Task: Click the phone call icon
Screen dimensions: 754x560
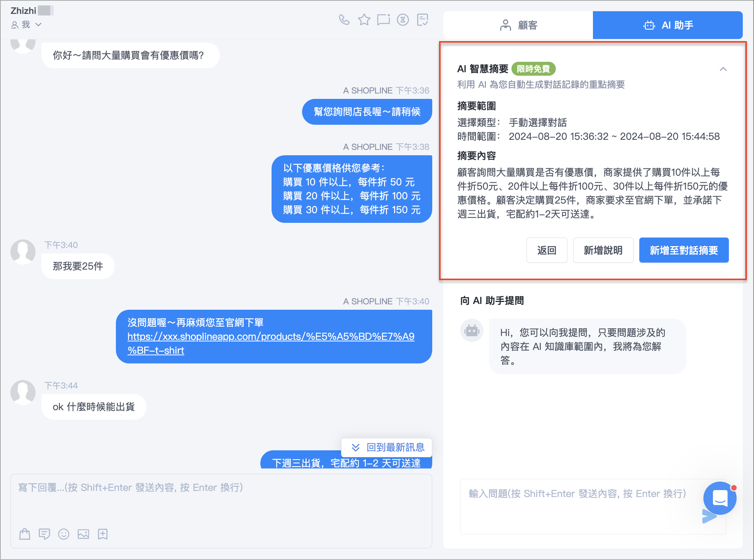Action: [x=344, y=19]
